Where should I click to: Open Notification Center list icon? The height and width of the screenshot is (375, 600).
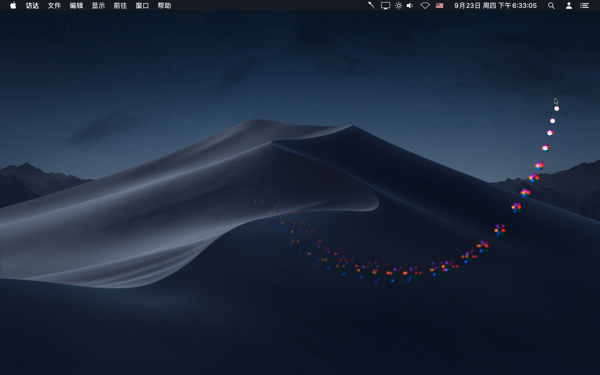click(584, 5)
